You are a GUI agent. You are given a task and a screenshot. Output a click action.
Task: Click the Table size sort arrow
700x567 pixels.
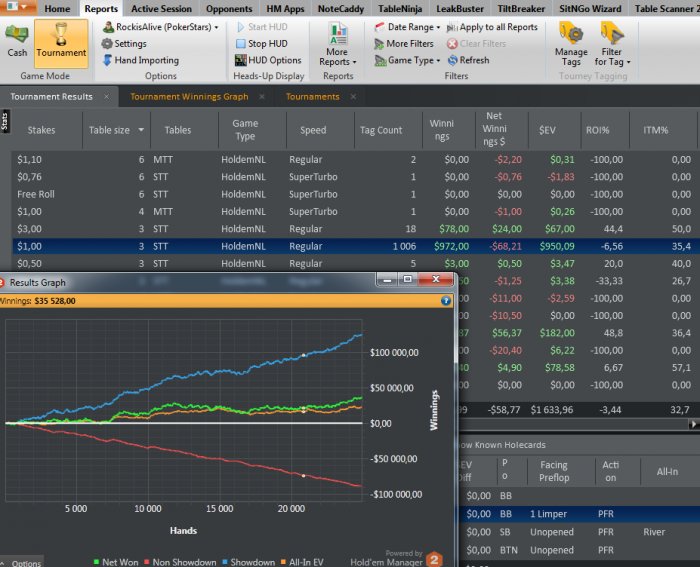click(x=141, y=130)
